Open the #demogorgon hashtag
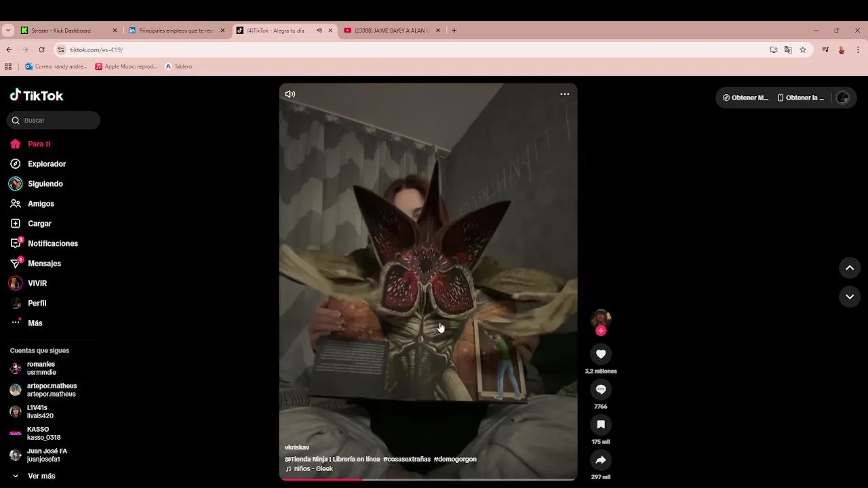The width and height of the screenshot is (868, 488). (x=455, y=459)
